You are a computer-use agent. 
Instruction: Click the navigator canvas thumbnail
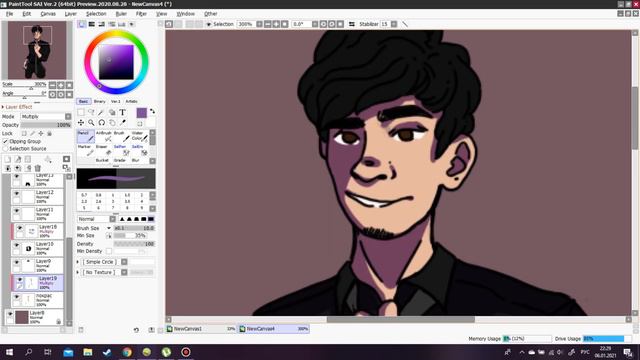coord(37,50)
